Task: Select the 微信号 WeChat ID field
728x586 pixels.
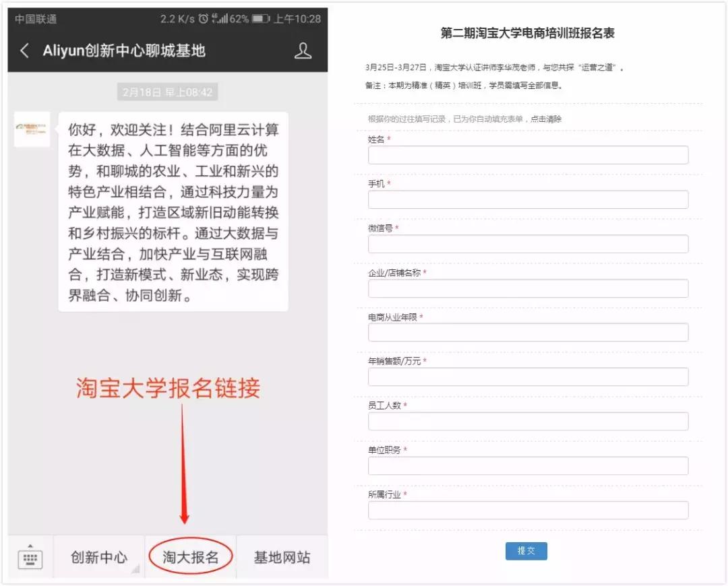Action: coord(527,244)
